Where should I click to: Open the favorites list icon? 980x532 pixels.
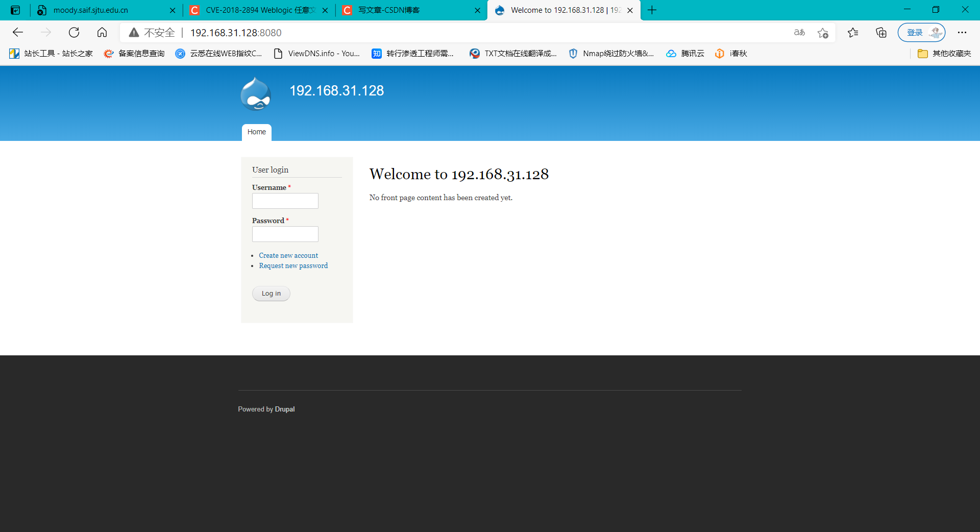point(853,33)
